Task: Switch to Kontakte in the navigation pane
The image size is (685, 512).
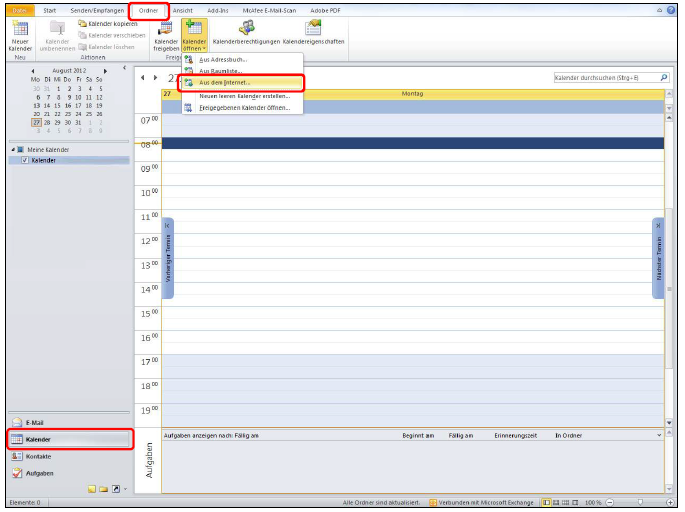Action: click(38, 456)
